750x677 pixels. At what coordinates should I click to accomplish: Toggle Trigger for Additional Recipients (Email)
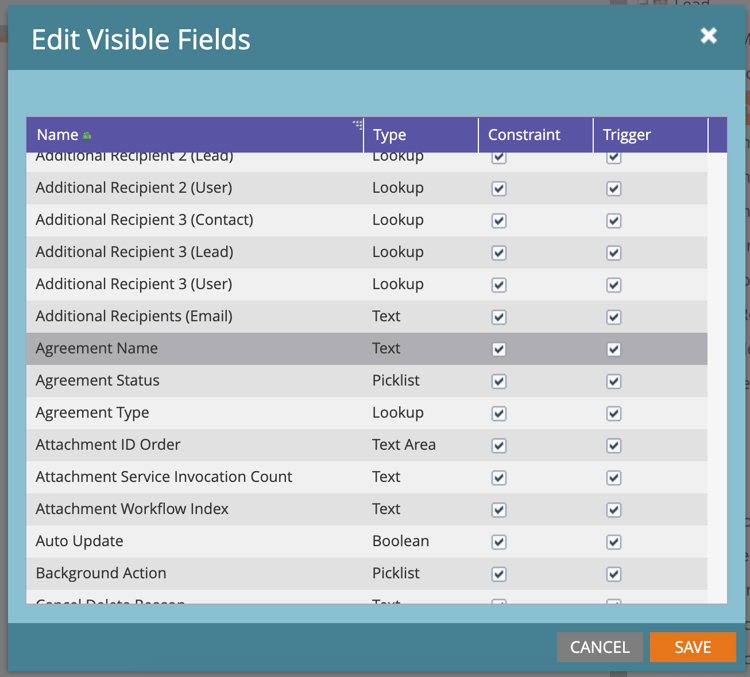(614, 317)
